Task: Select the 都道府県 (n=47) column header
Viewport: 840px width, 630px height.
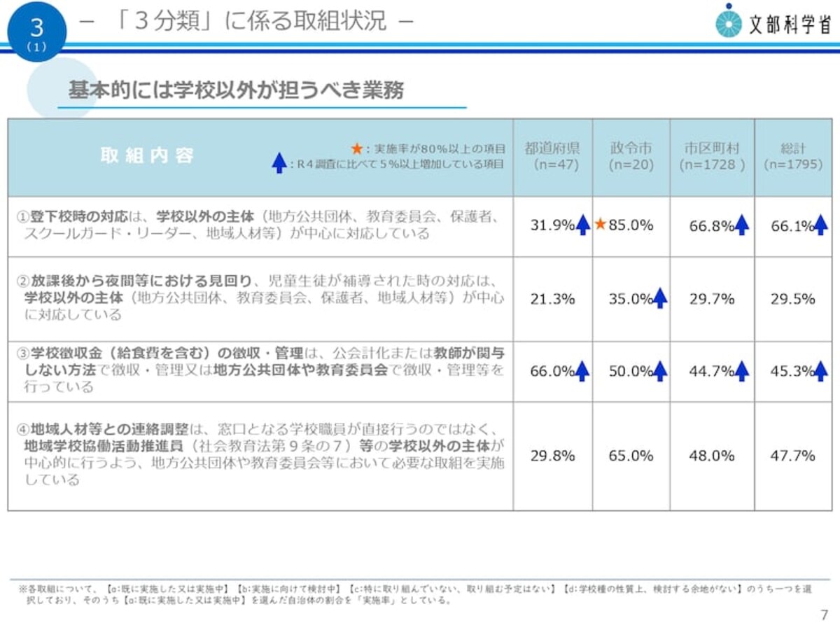Action: pos(553,157)
